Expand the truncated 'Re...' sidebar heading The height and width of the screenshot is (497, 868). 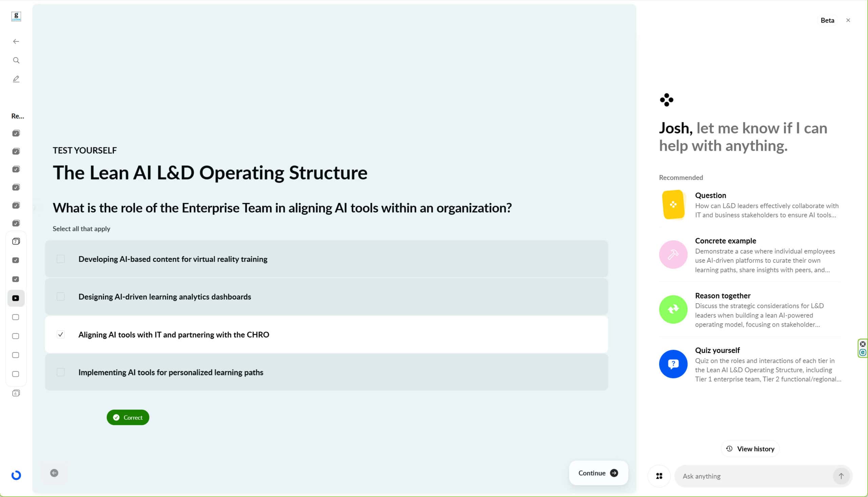17,116
